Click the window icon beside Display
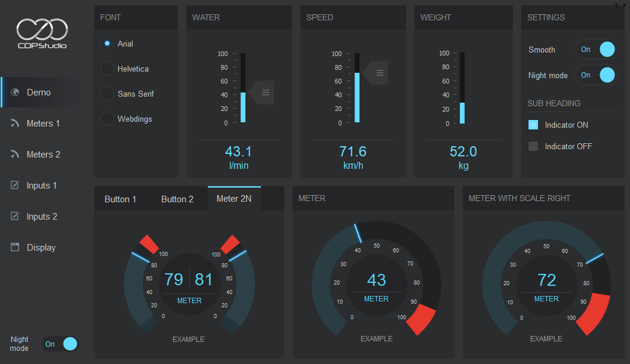Screen dimensions: 630x364 click(15, 247)
